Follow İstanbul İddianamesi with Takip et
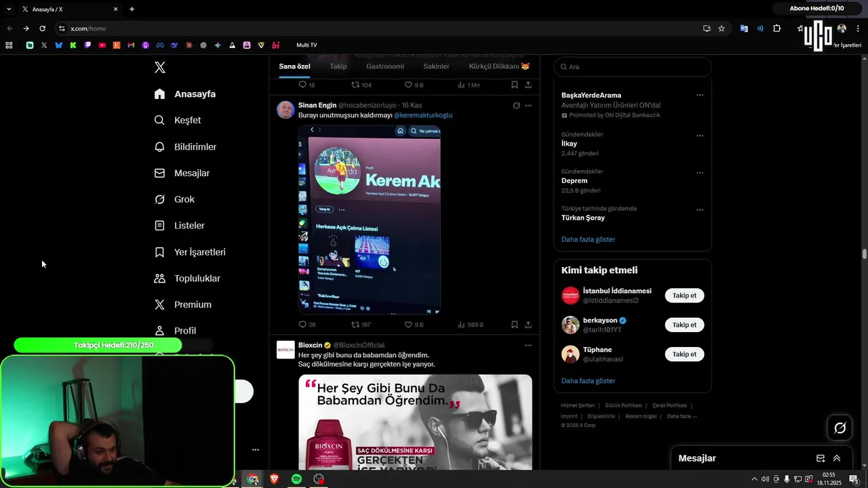868x488 pixels. tap(684, 296)
